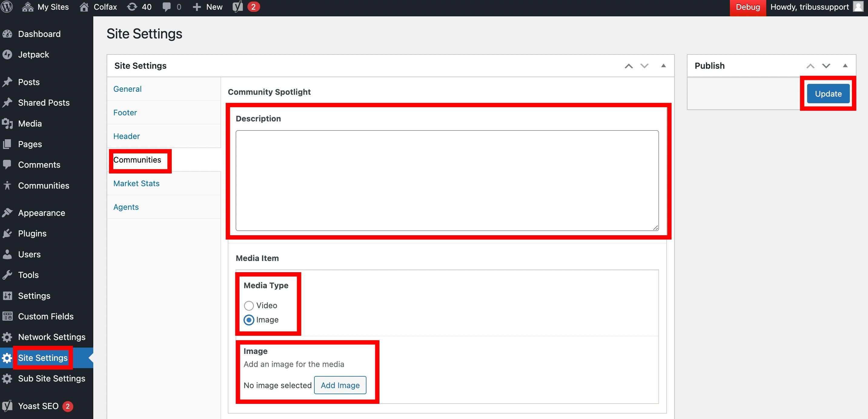868x419 pixels.
Task: Click the Add Image button
Action: point(340,385)
